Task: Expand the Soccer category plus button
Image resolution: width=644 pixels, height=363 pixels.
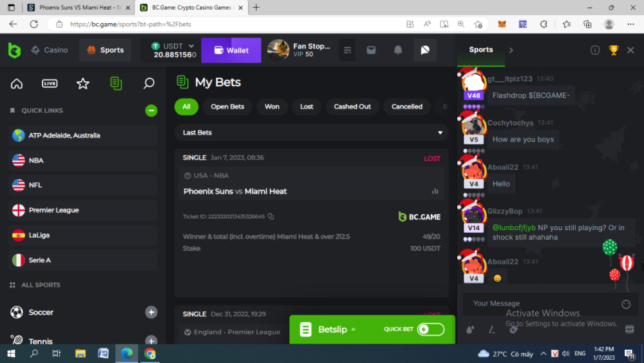Action: (x=151, y=312)
